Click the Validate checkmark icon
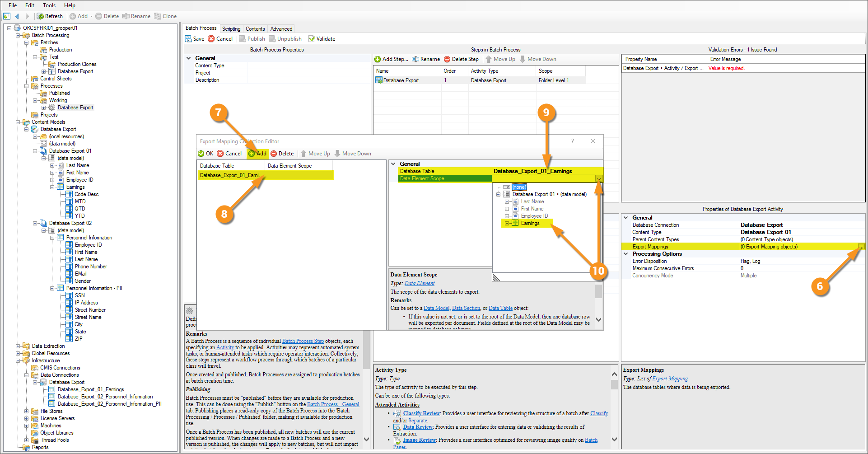 pos(312,39)
